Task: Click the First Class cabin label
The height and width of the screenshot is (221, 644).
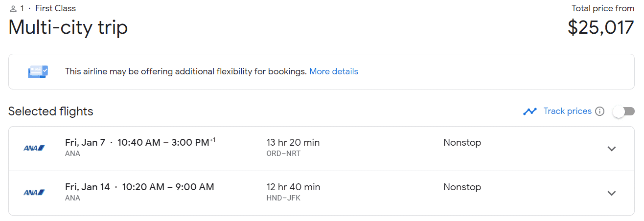Action: coord(55,8)
